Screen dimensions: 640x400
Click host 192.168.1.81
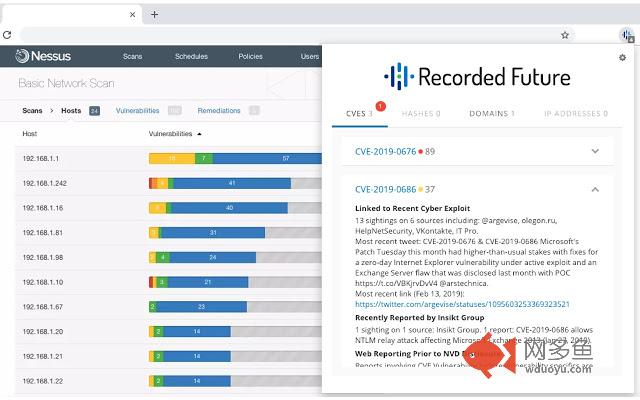point(43,233)
